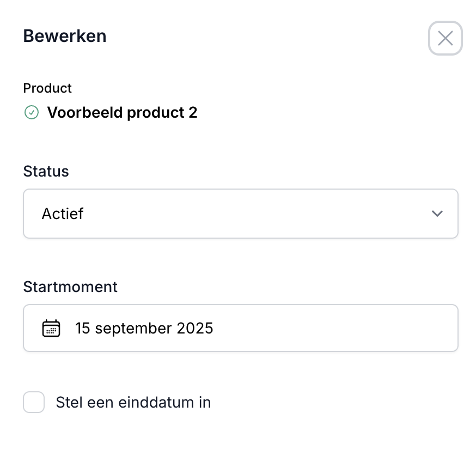Click the '15 september 2025' date text
Screen dimensions: 476x473
point(144,329)
